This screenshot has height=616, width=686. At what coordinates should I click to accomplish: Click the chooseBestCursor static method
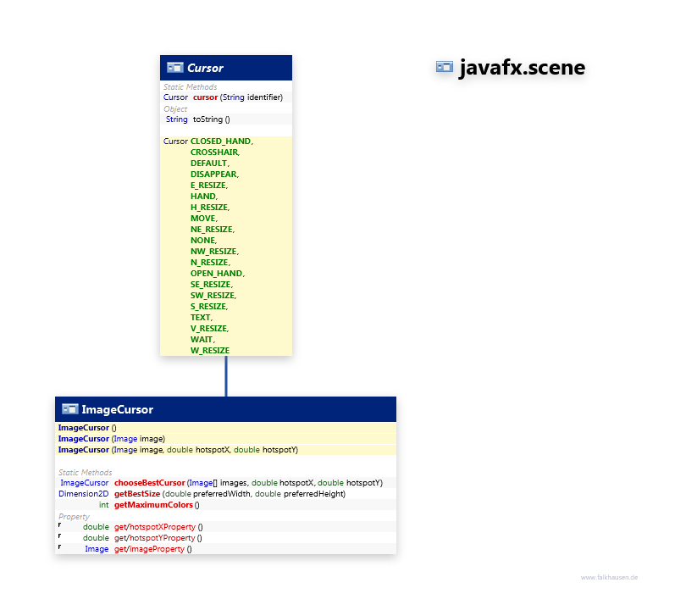coord(149,483)
